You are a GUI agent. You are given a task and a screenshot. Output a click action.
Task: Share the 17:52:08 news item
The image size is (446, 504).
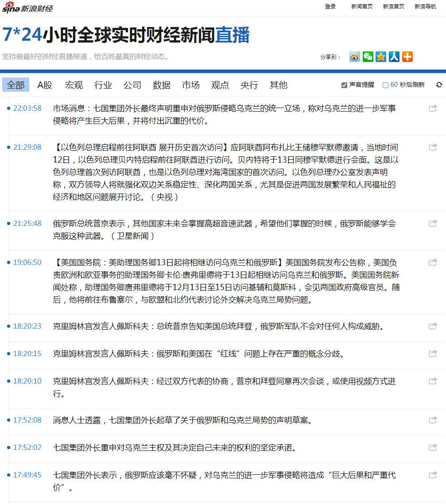click(x=433, y=420)
